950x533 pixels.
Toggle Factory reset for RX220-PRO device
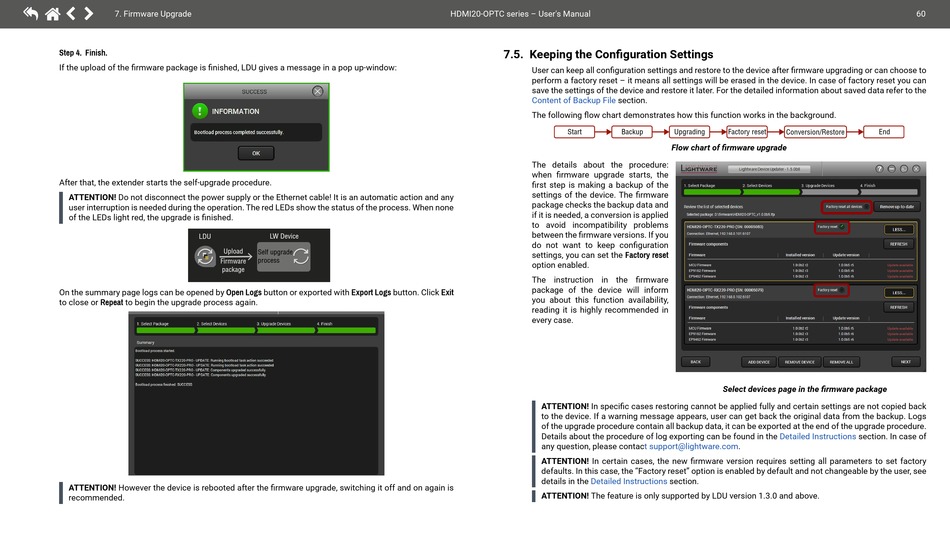[x=843, y=290]
